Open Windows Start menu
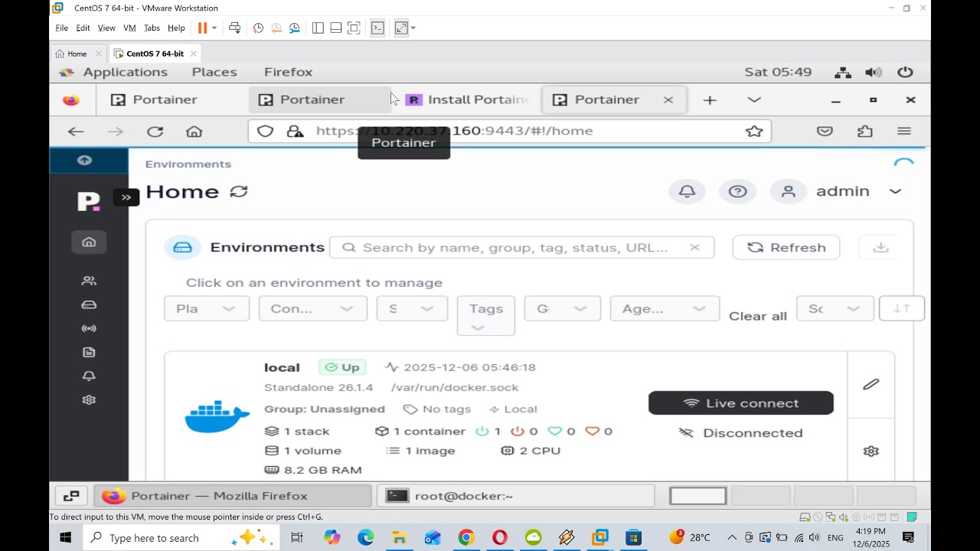The image size is (980, 551). click(66, 538)
